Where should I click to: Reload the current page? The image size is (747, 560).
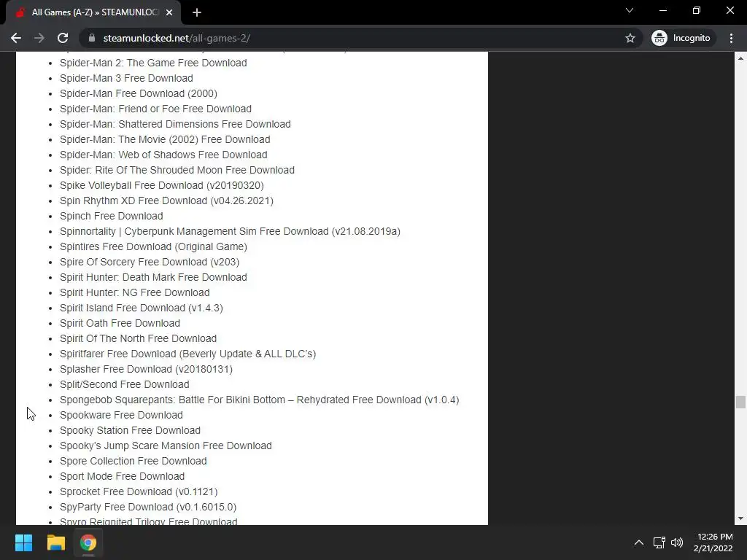point(63,38)
